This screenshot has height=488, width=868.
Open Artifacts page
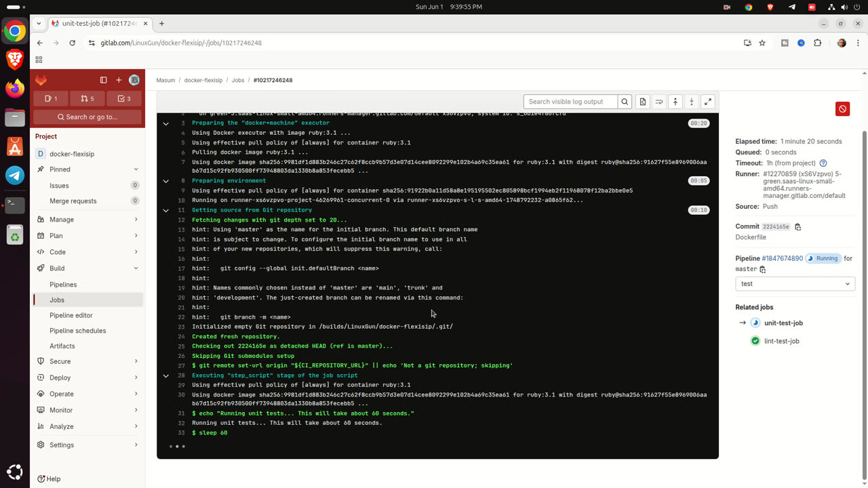point(87,346)
